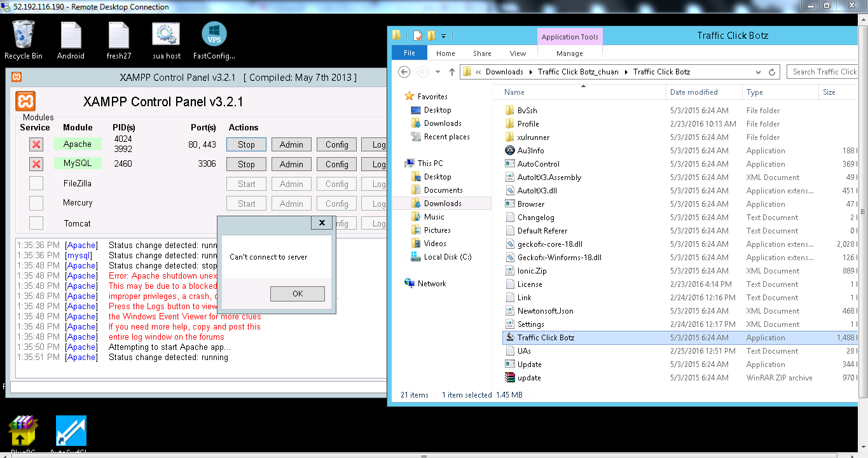Stop the Apache module
The height and width of the screenshot is (458, 868).
click(x=246, y=145)
